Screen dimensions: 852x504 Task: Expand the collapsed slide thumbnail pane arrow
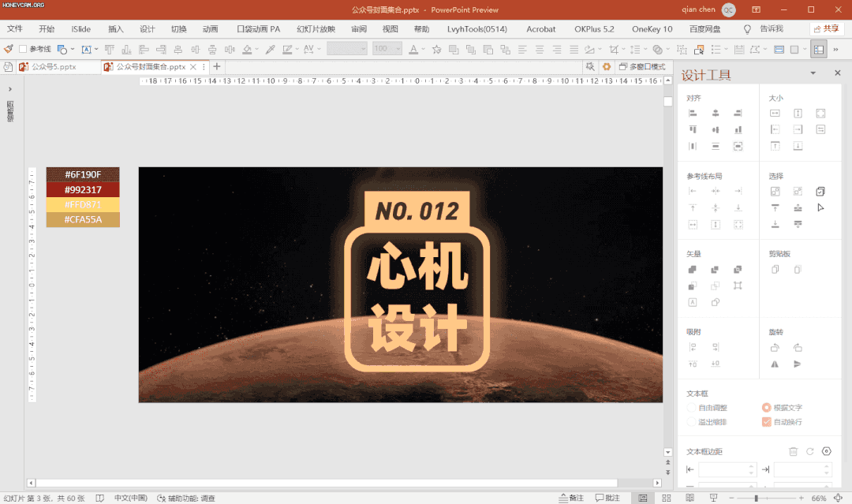tap(9, 89)
